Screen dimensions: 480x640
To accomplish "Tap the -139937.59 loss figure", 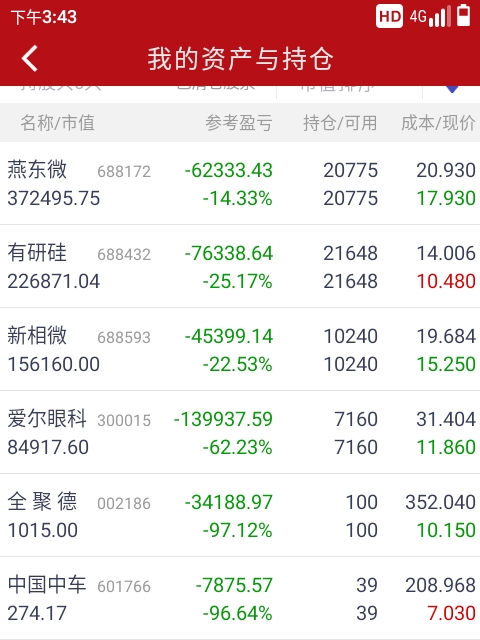I will tap(223, 419).
